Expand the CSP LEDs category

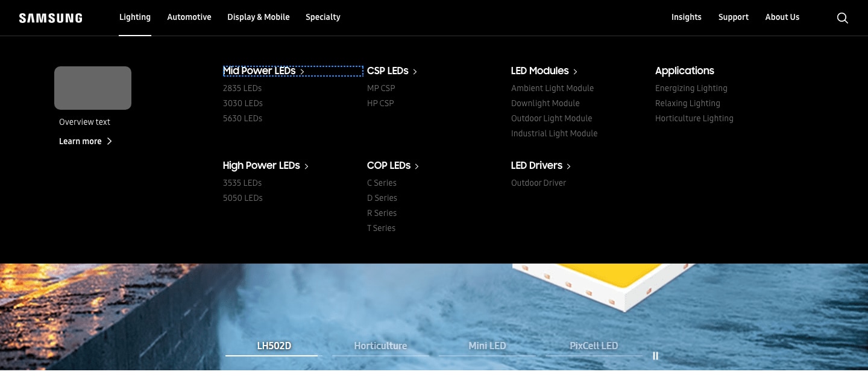coord(414,71)
